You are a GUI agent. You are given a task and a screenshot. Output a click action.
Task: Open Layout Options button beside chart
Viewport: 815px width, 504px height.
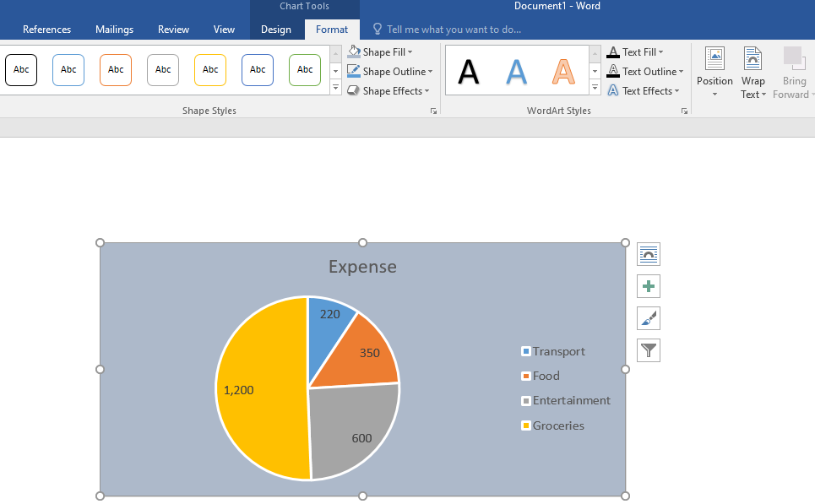tap(649, 254)
